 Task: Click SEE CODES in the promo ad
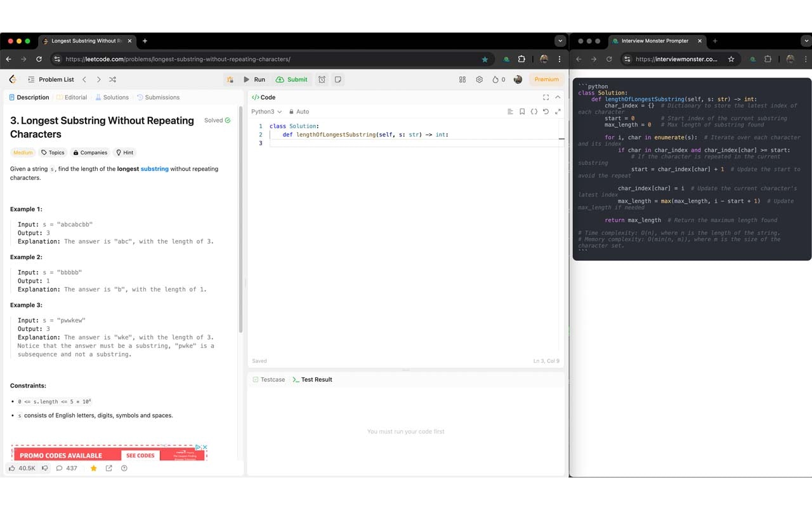click(x=140, y=455)
